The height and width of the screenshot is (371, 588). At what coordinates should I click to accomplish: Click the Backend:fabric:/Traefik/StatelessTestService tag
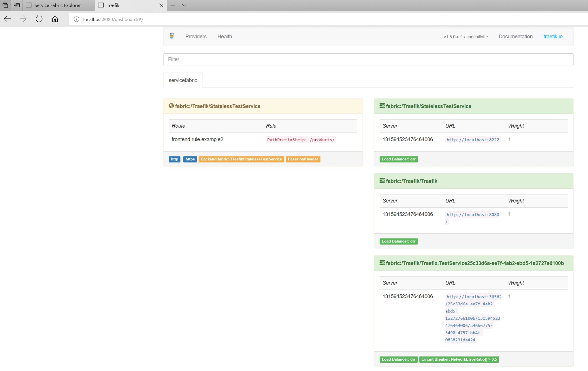(x=241, y=159)
